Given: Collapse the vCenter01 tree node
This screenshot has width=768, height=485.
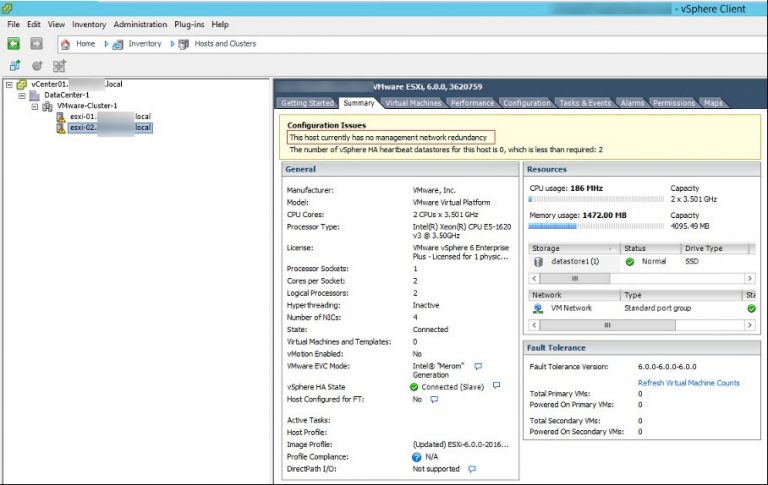Looking at the screenshot, I should tap(9, 85).
